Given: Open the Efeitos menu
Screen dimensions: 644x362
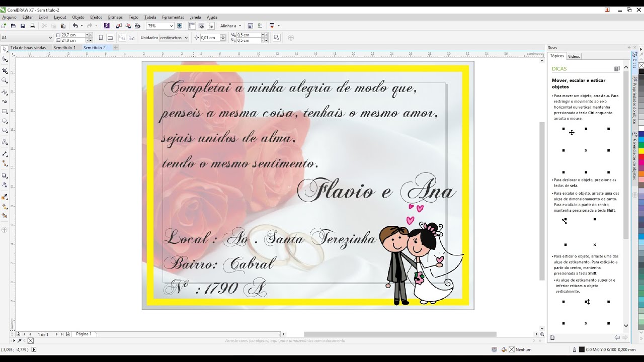Looking at the screenshot, I should pos(96,17).
